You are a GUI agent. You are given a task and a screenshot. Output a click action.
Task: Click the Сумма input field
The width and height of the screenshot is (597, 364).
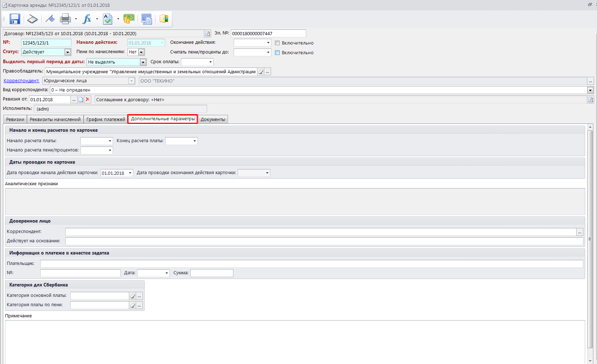[x=212, y=273]
